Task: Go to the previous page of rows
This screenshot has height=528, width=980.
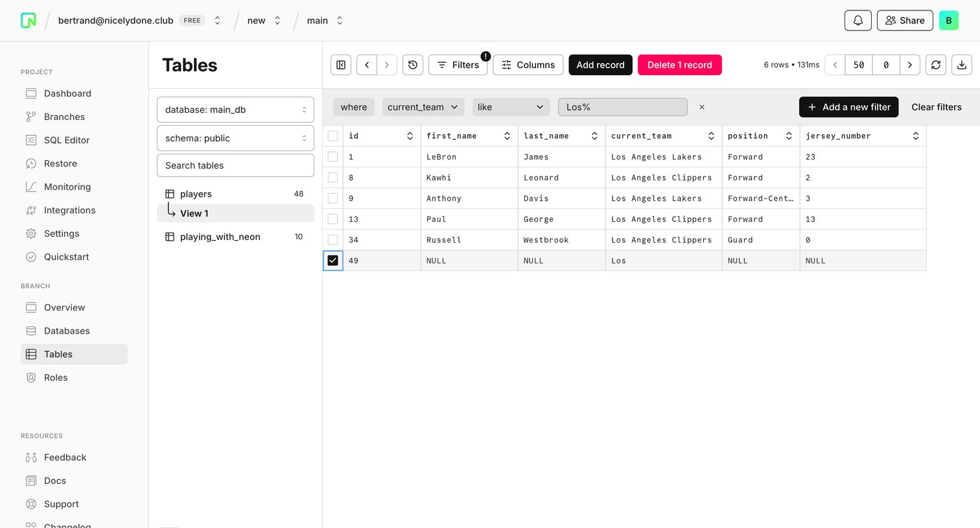Action: click(835, 65)
